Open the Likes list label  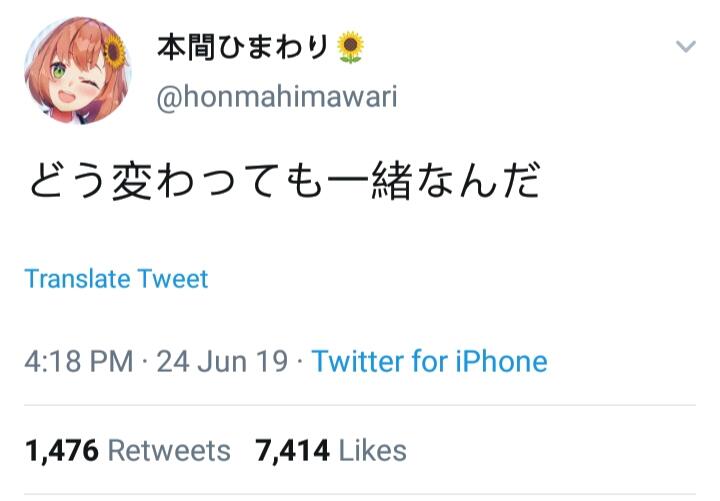click(x=372, y=450)
